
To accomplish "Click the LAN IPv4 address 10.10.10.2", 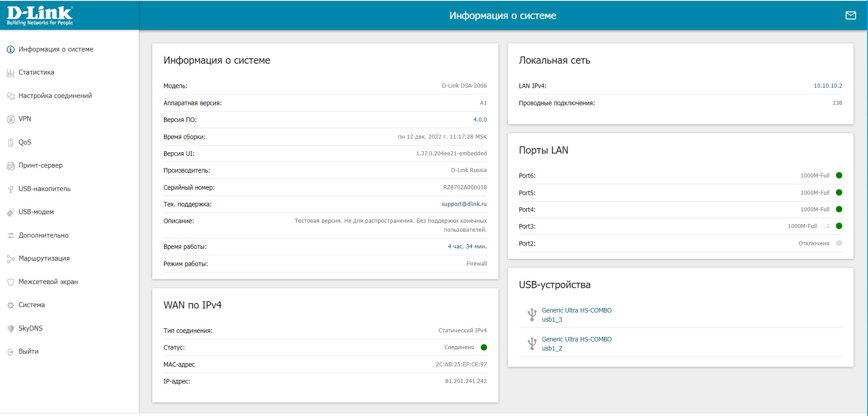I will pos(828,86).
